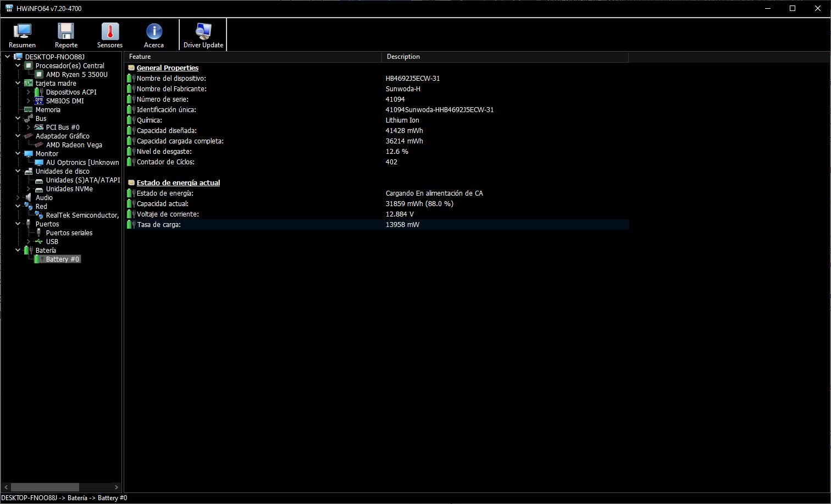The height and width of the screenshot is (504, 831).
Task: Select the Memoria tree item
Action: (x=48, y=109)
